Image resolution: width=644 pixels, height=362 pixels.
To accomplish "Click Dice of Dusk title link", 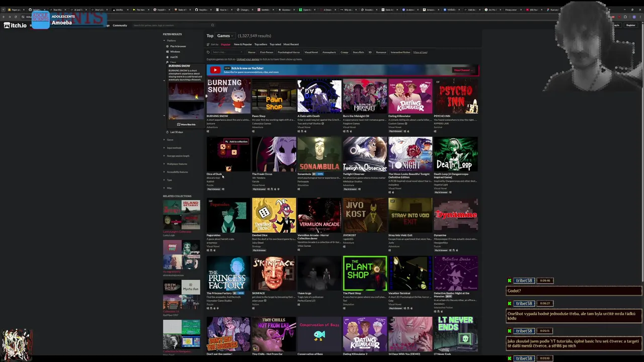I will click(214, 174).
